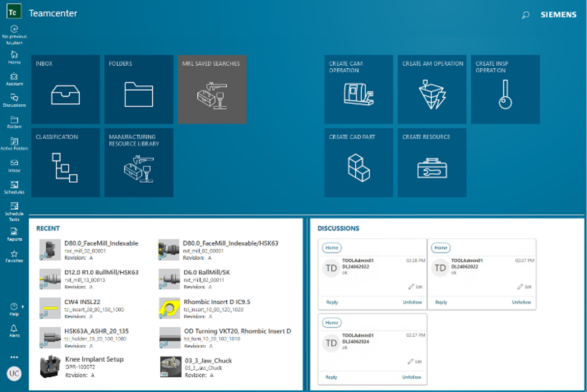Click Reply on the 02:28 PM discussion
The height and width of the screenshot is (392, 587).
pos(332,302)
